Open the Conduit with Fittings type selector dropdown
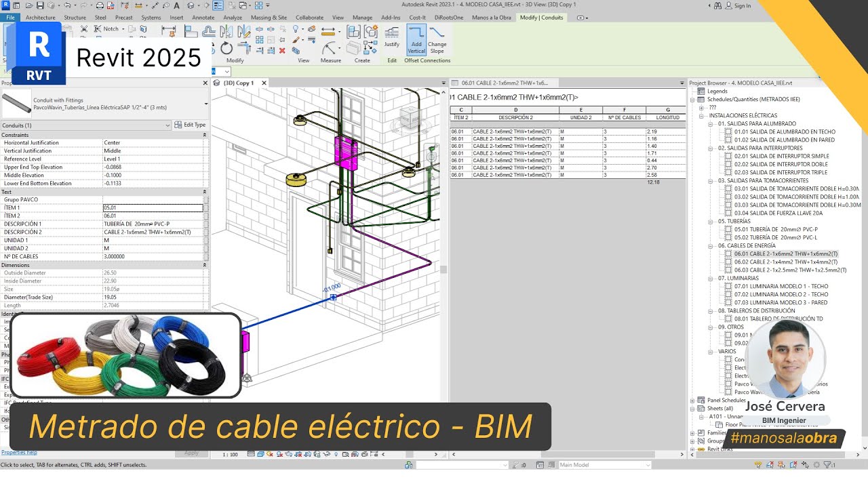This screenshot has width=868, height=488. click(205, 104)
